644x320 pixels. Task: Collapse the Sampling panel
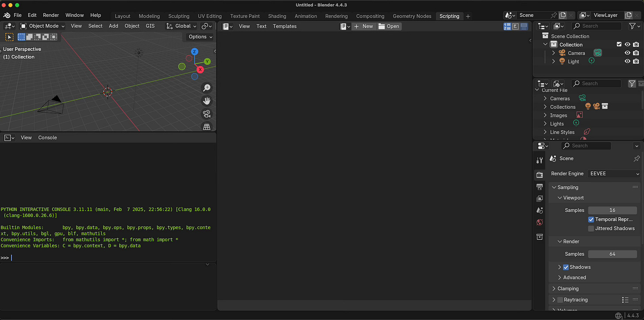coord(554,187)
